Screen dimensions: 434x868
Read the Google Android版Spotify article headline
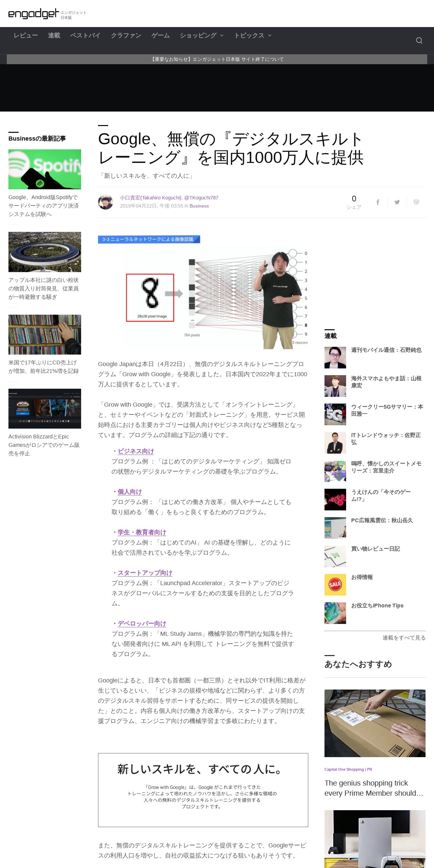[44, 206]
